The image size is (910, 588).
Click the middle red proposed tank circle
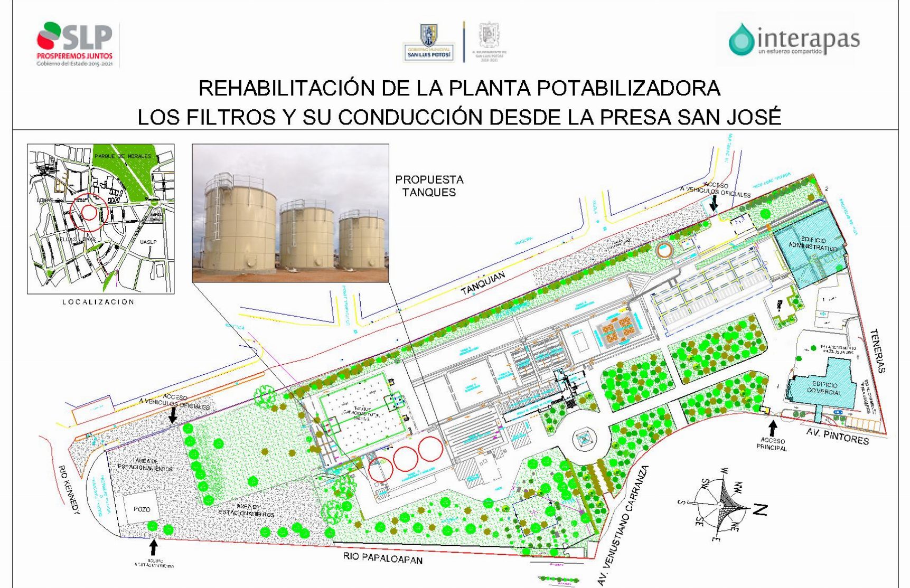coord(406,458)
